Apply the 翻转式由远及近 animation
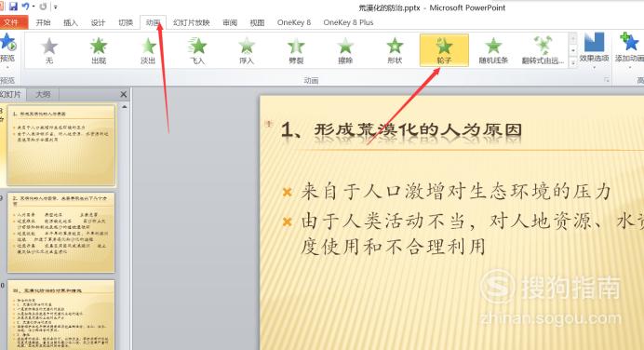This screenshot has height=350, width=644. [543, 51]
